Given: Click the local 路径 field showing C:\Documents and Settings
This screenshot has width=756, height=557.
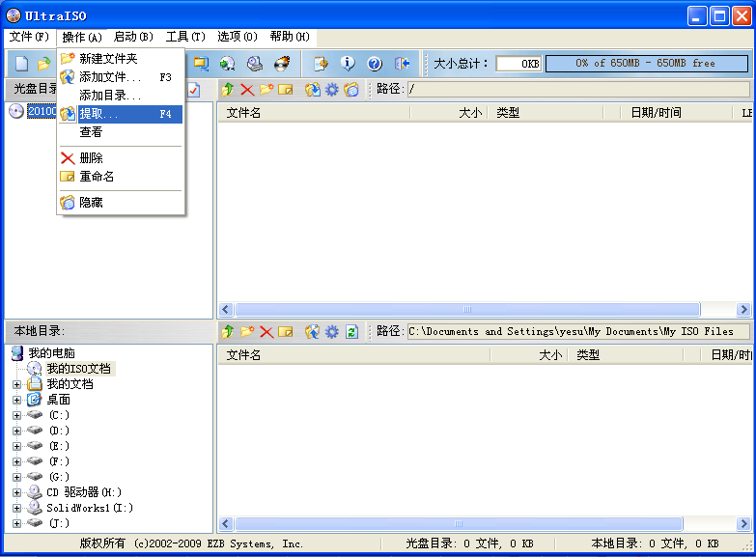Looking at the screenshot, I should [x=578, y=332].
